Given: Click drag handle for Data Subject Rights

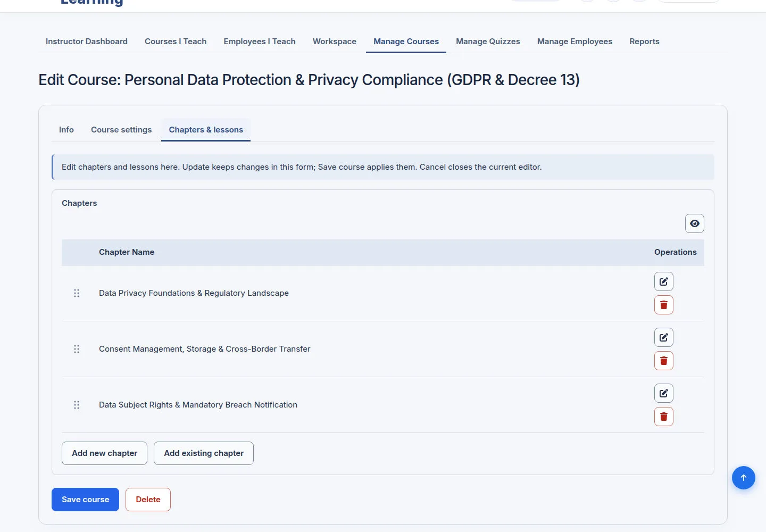Looking at the screenshot, I should [x=77, y=405].
